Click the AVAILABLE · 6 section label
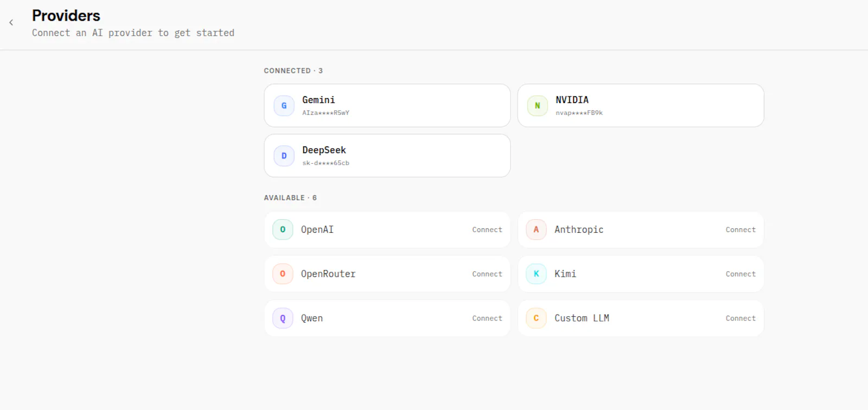Screen dimensions: 868x410 290,197
